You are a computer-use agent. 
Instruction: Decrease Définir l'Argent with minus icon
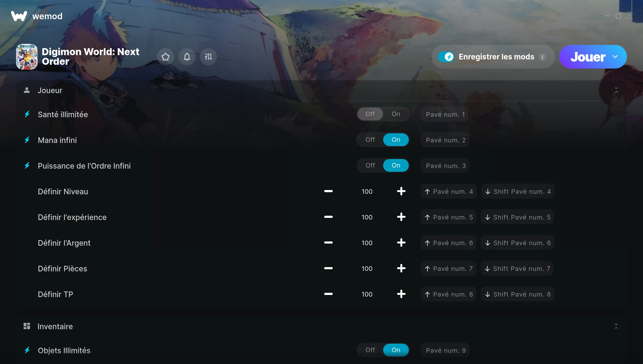(328, 243)
